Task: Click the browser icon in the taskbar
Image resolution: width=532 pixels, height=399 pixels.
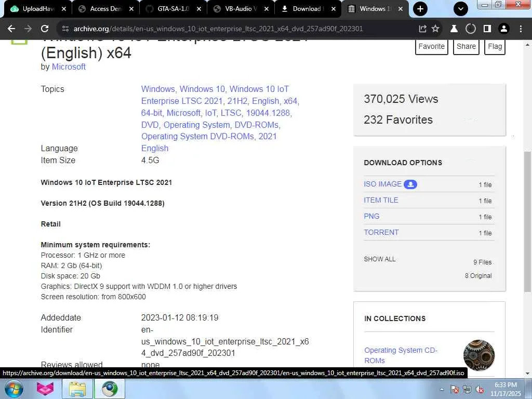Action: click(x=109, y=389)
